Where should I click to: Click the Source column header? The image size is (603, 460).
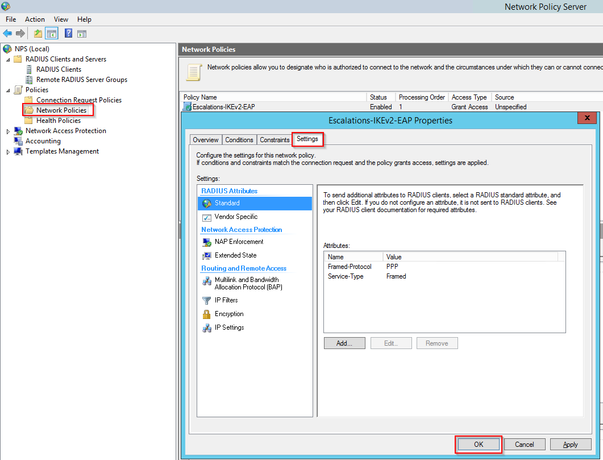click(x=547, y=97)
